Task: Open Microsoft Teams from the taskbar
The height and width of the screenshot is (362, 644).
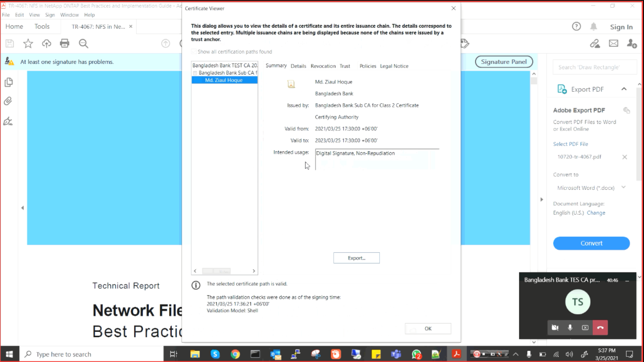Action: 396,354
